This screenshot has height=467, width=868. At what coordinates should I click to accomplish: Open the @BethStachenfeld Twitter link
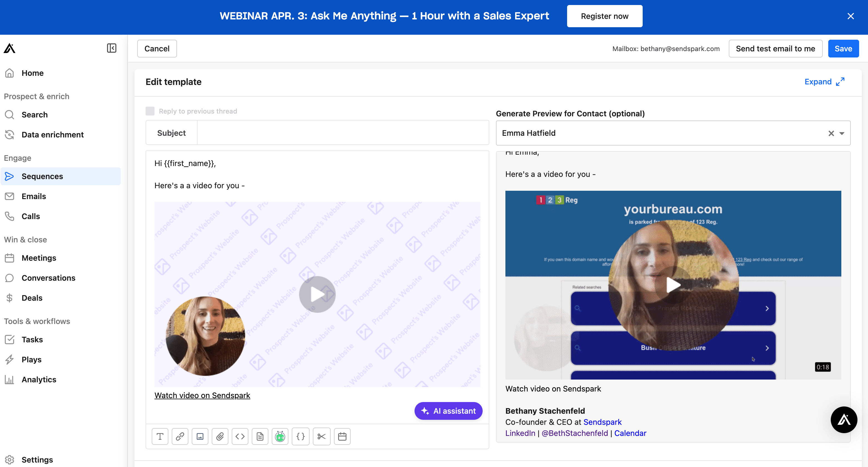tap(575, 433)
